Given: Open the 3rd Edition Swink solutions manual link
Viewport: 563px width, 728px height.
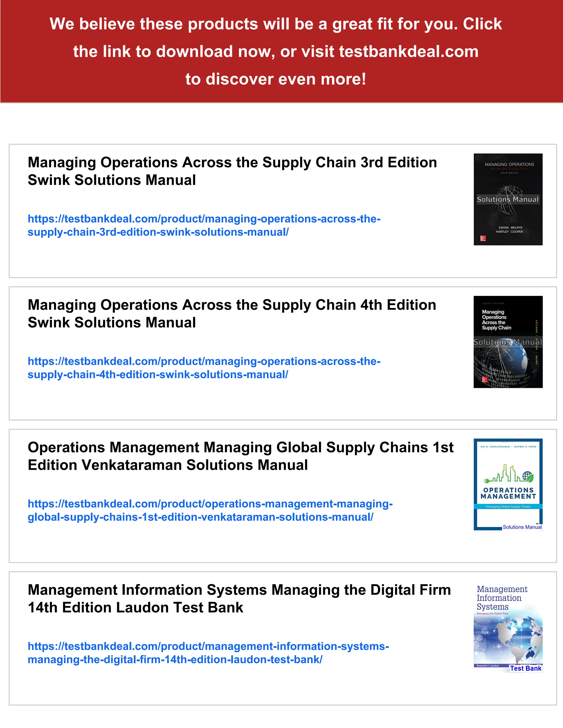Looking at the screenshot, I should tap(204, 225).
